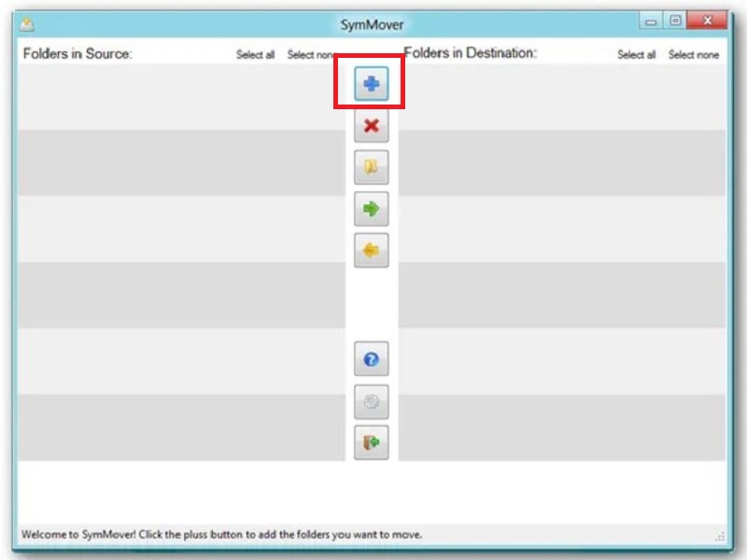Click the SymMover app icon in title bar
The height and width of the screenshot is (560, 747).
coord(28,25)
